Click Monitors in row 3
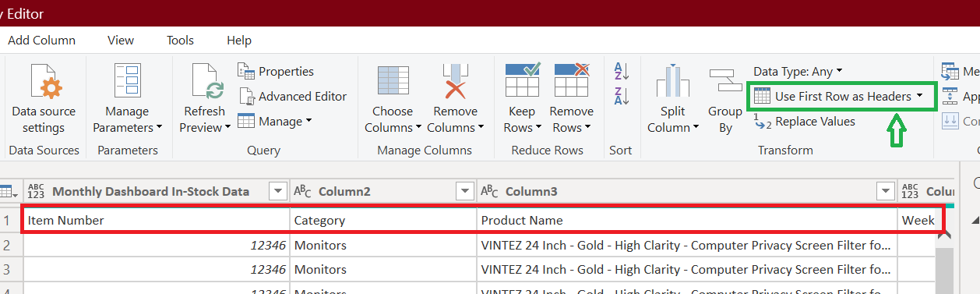 [x=382, y=270]
